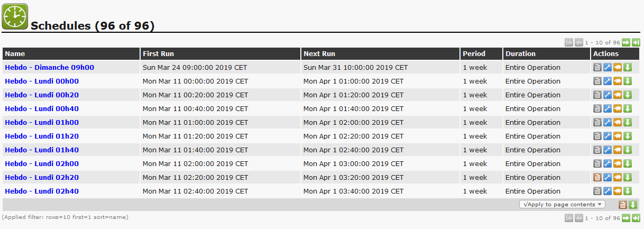This screenshot has width=644, height=229.
Task: Click wrench icon for Hebdo - Lundi 02h40
Action: [607, 191]
